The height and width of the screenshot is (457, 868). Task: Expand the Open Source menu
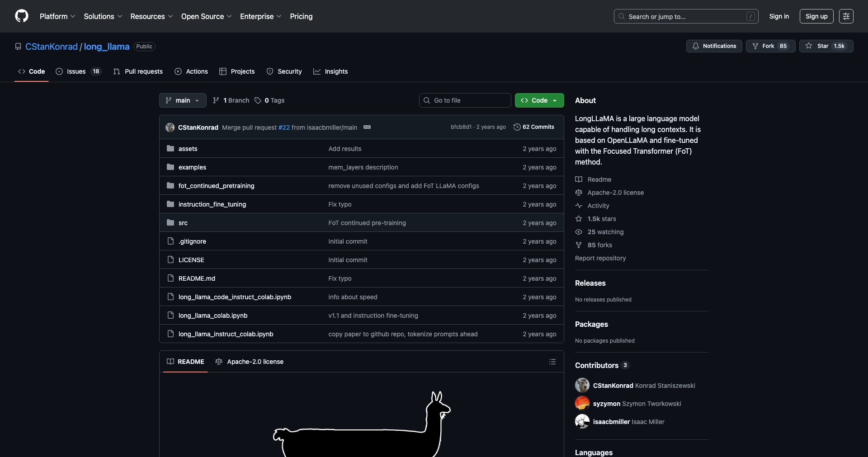coord(207,16)
